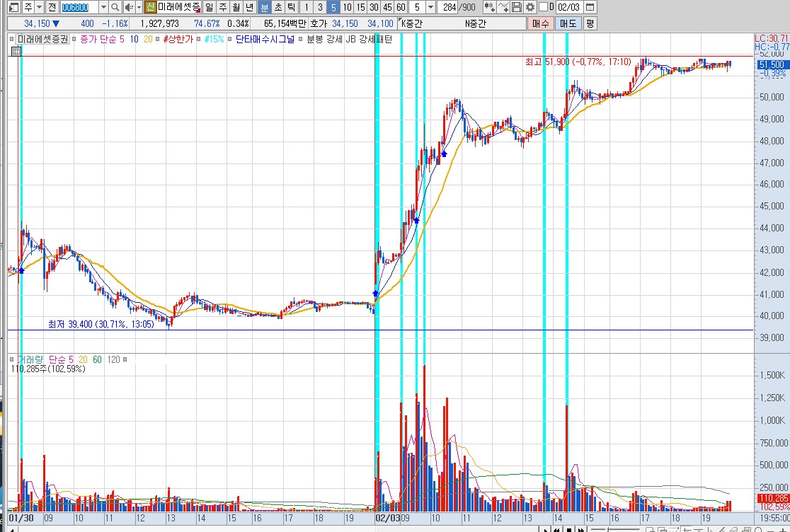790x532 pixels.
Task: Set interval to 3 minutes
Action: click(320, 7)
